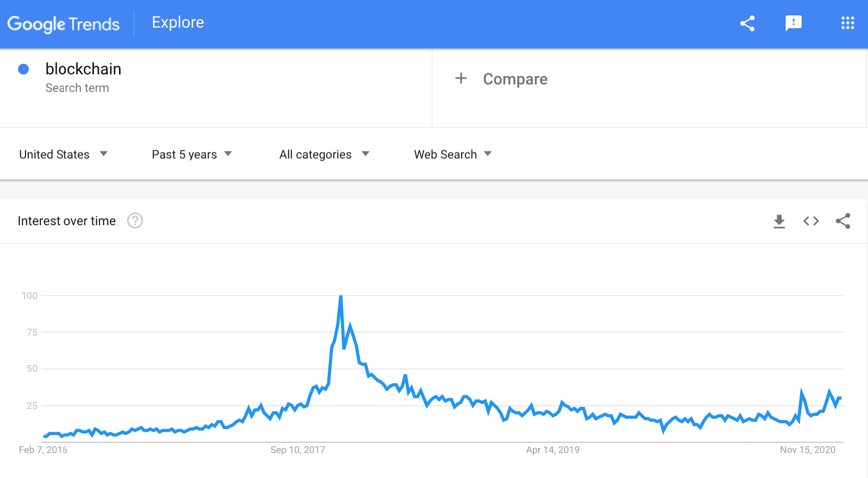This screenshot has width=868, height=478.
Task: Edit the blockchain search term
Action: pos(83,69)
